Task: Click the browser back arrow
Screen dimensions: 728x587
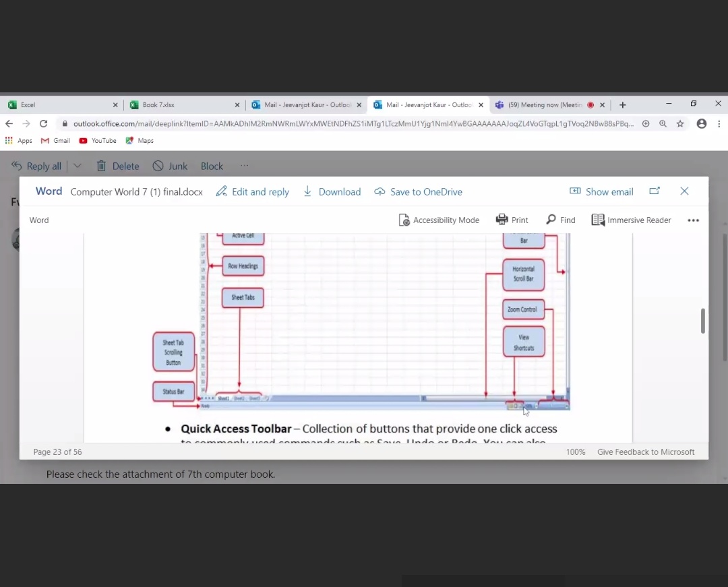Action: 9,123
